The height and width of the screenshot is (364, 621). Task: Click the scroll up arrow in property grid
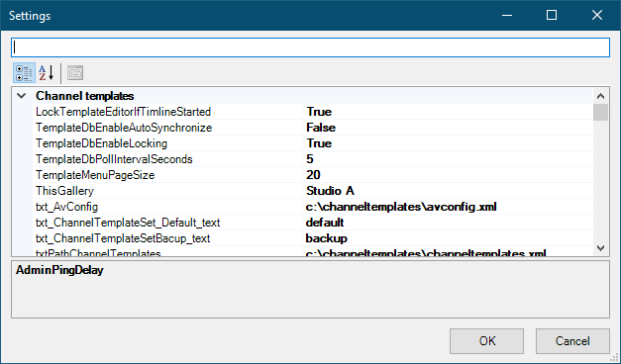click(x=600, y=96)
